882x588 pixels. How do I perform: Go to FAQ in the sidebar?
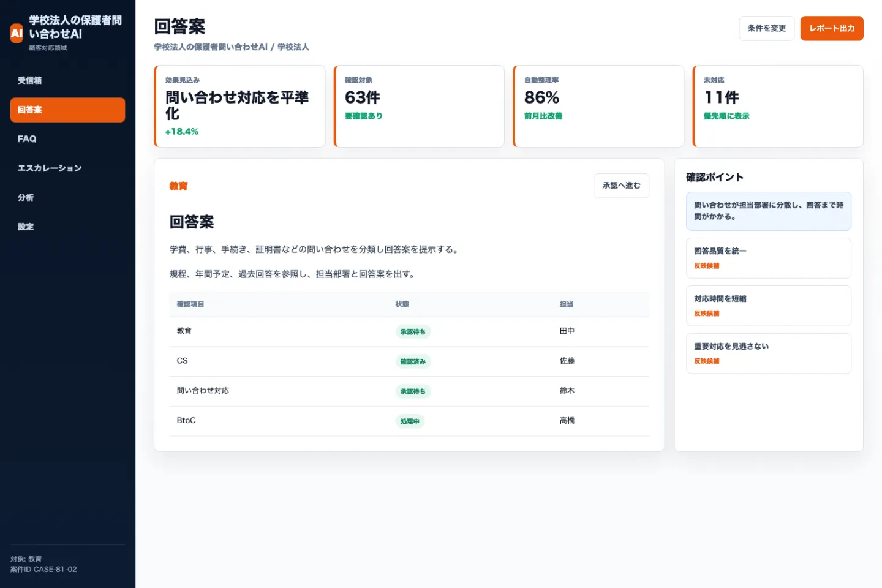point(67,139)
